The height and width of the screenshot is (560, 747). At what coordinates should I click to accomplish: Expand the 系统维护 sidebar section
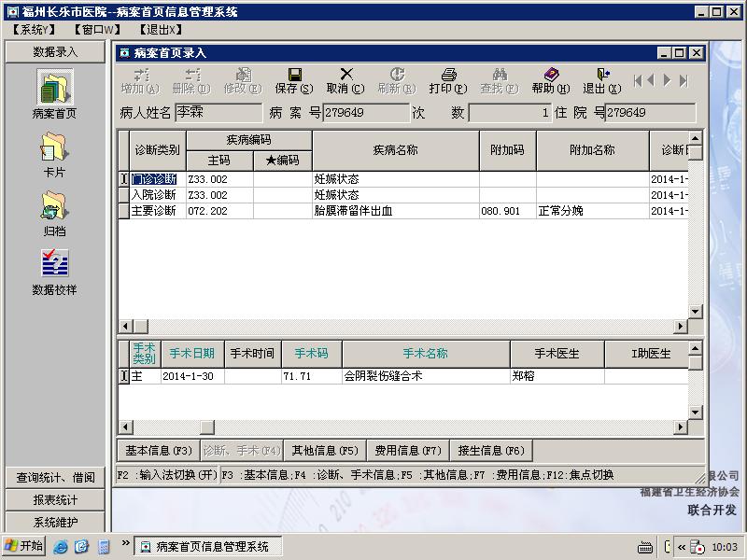[x=55, y=522]
